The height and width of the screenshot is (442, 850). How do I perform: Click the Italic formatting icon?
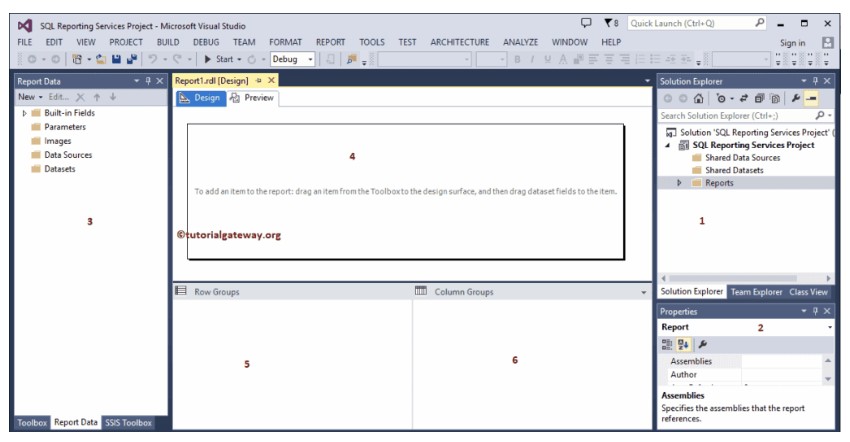pyautogui.click(x=532, y=59)
